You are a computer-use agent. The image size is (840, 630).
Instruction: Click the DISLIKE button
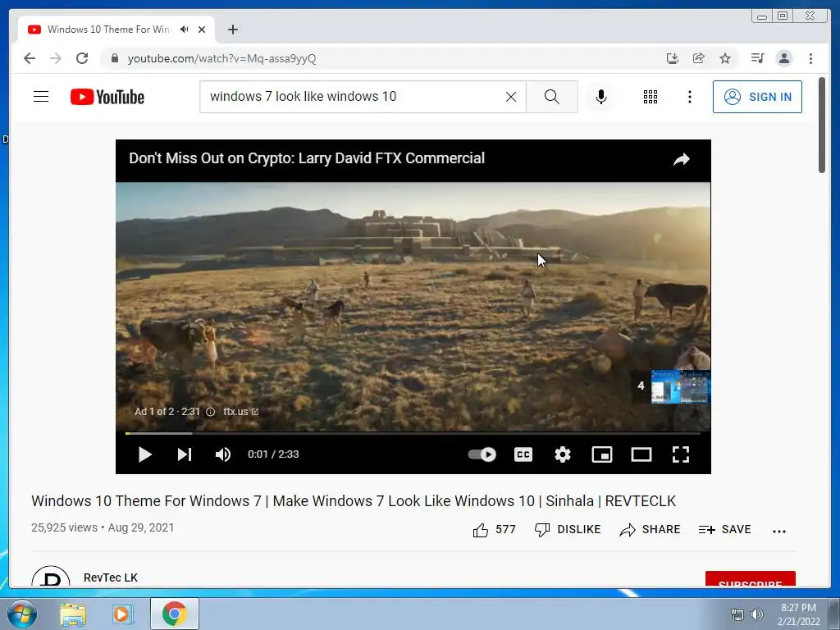(x=568, y=530)
